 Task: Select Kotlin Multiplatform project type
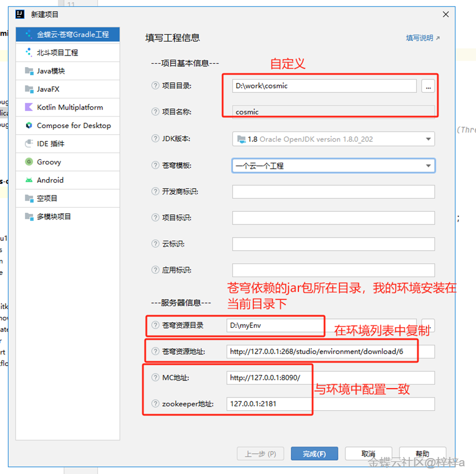point(68,107)
